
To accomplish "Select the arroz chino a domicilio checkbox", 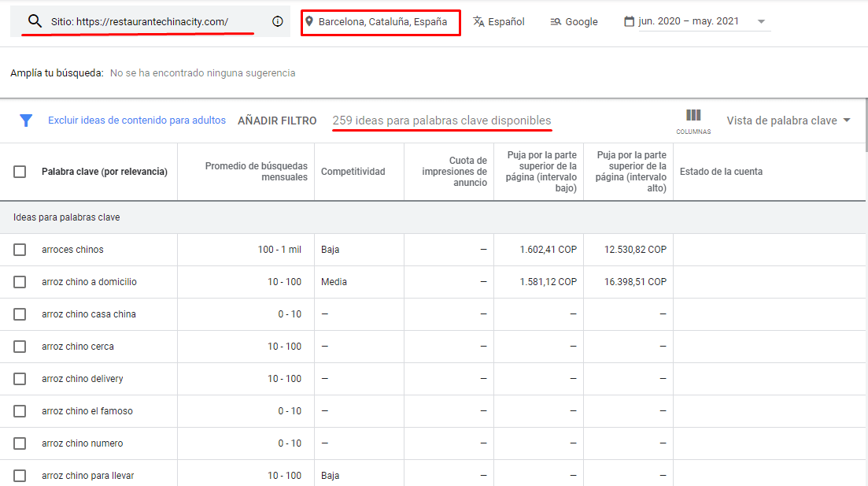I will pos(20,281).
